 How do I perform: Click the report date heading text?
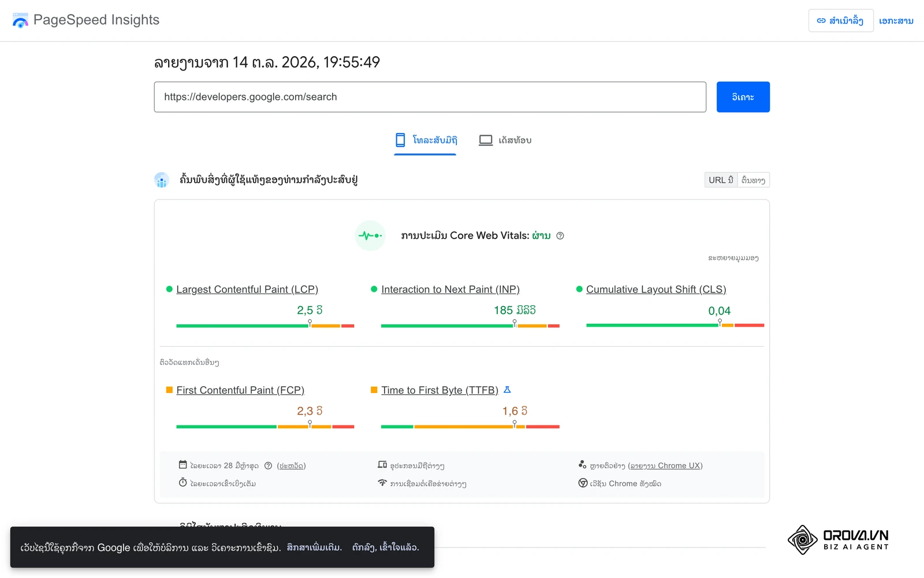[x=267, y=62]
